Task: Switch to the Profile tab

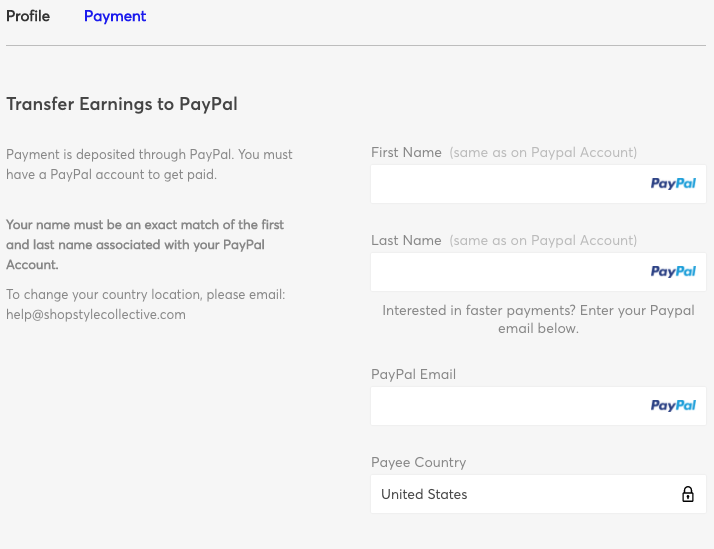Action: pos(28,16)
